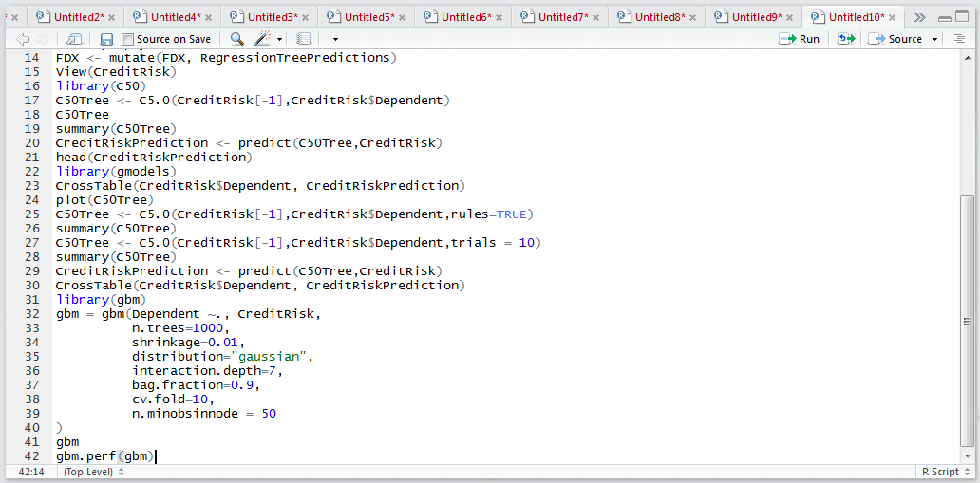Open the Source button dropdown arrow

(935, 39)
